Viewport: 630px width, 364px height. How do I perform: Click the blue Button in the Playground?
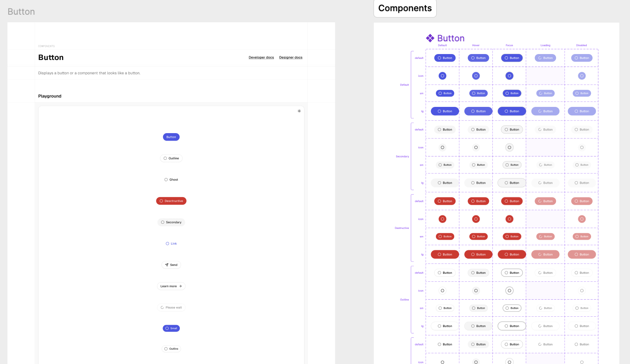tap(171, 137)
